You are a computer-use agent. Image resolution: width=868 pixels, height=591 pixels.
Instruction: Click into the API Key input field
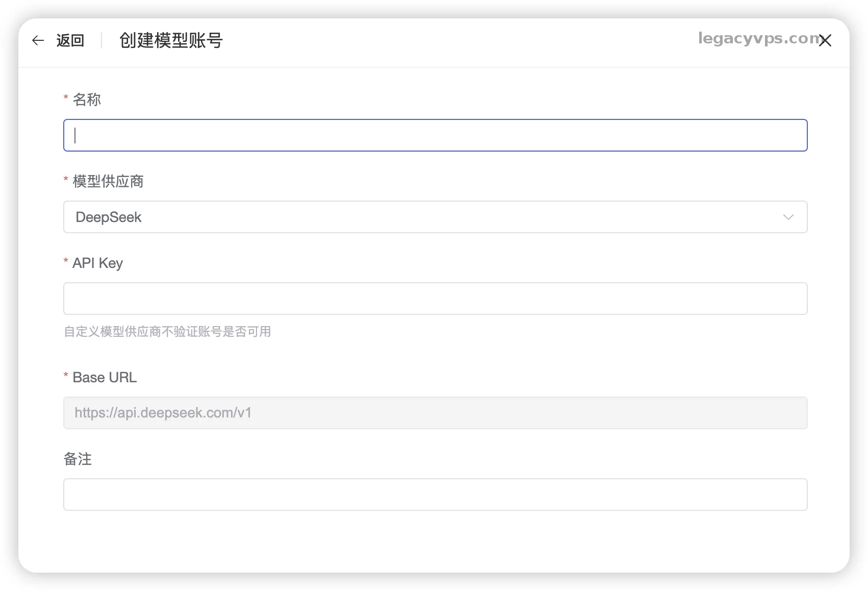[x=435, y=299]
